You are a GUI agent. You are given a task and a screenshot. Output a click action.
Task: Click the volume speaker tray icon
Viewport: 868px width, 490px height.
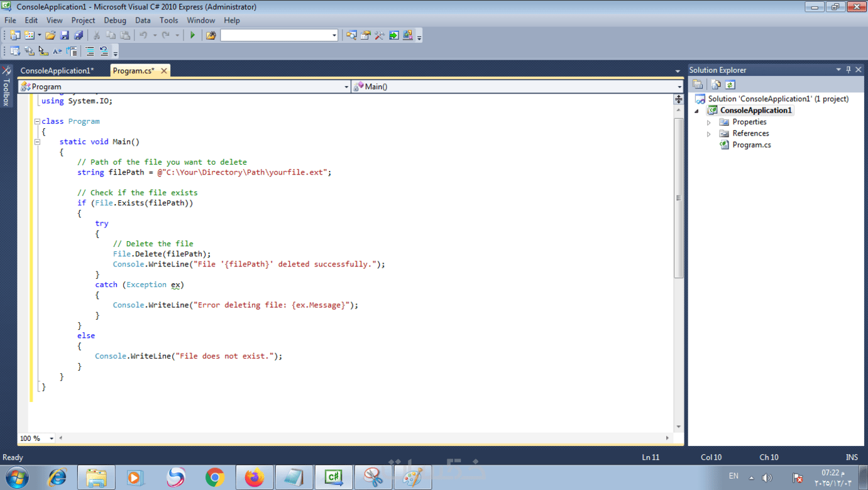tap(767, 478)
